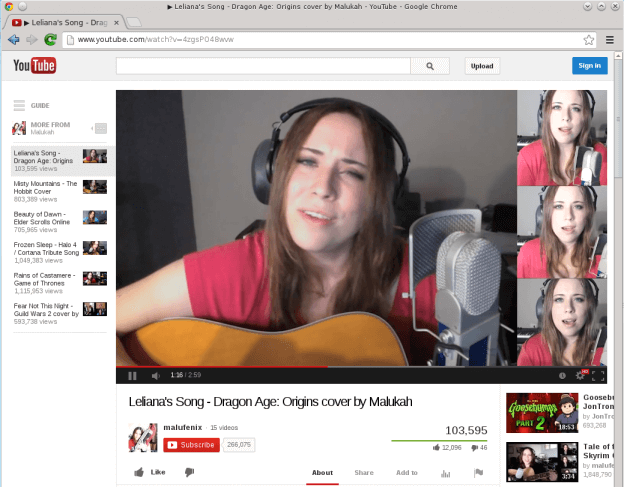Click the Leliana's Song browser tab
Viewport: 624px width, 487px height.
tap(64, 23)
